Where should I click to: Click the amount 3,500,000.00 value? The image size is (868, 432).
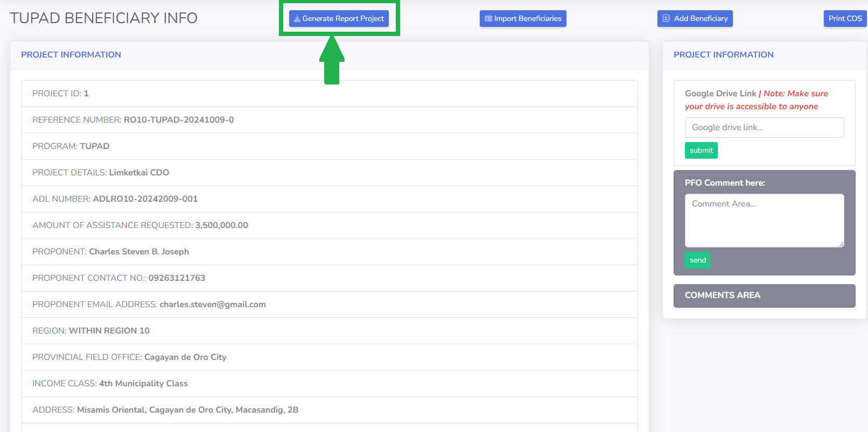[x=222, y=225]
